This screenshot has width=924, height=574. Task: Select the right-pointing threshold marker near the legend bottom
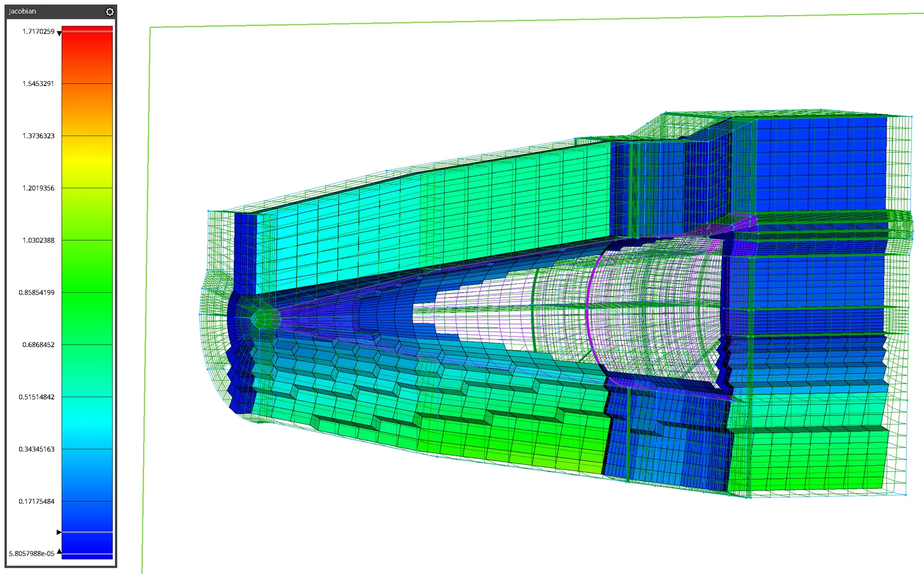(x=59, y=532)
